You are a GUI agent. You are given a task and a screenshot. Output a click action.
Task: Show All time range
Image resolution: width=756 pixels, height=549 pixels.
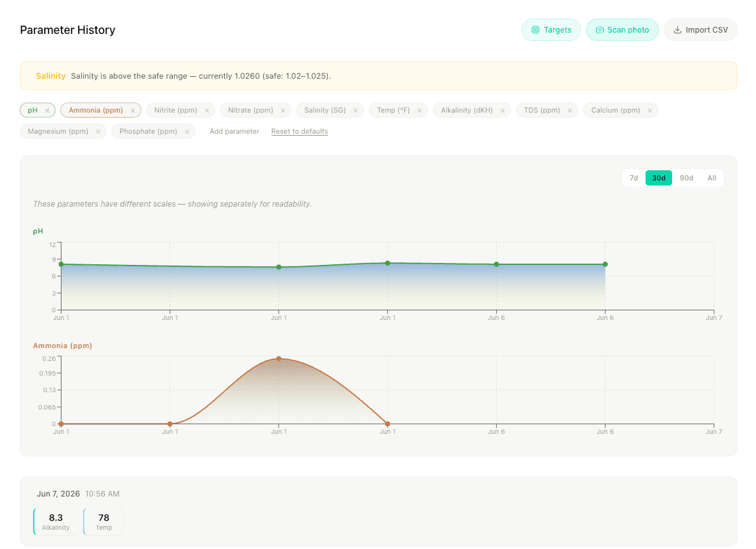point(712,178)
